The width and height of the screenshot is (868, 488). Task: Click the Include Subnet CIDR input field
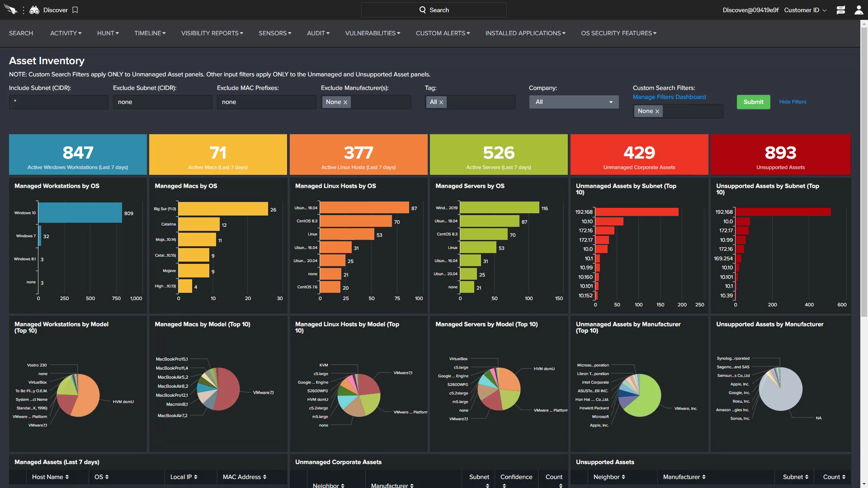point(58,102)
